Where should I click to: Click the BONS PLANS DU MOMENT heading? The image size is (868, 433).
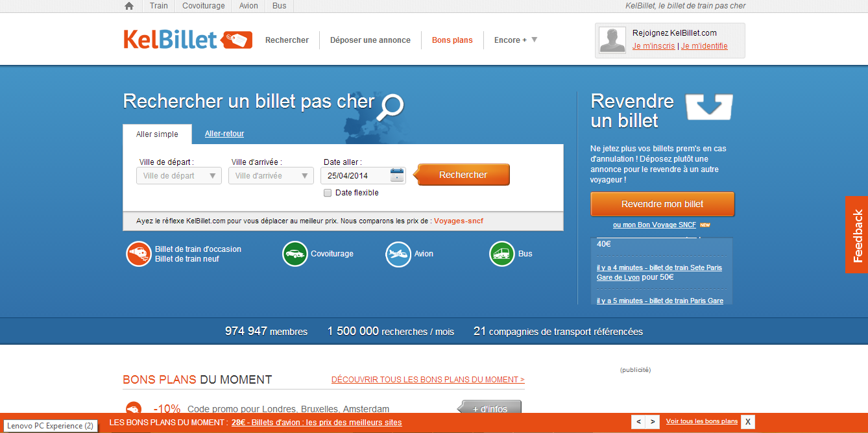pos(197,380)
